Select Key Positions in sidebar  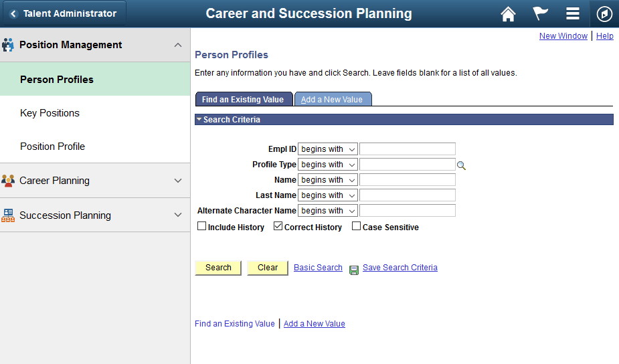click(x=50, y=113)
